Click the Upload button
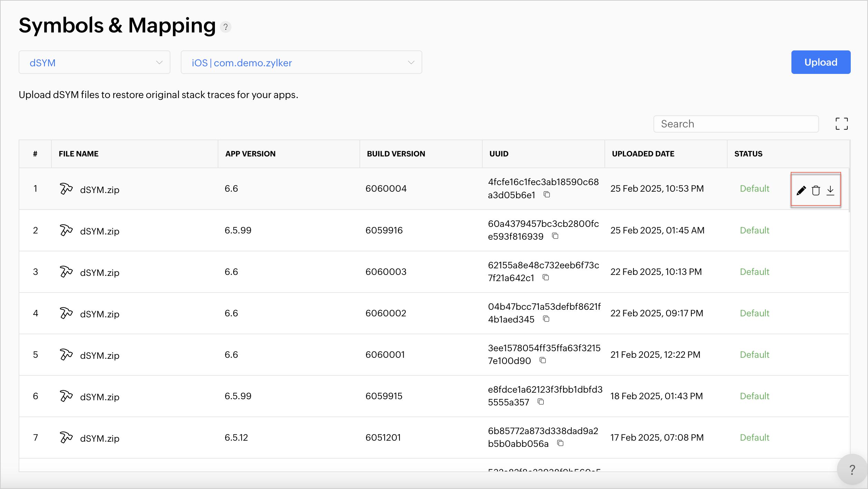This screenshot has height=489, width=868. [x=820, y=63]
